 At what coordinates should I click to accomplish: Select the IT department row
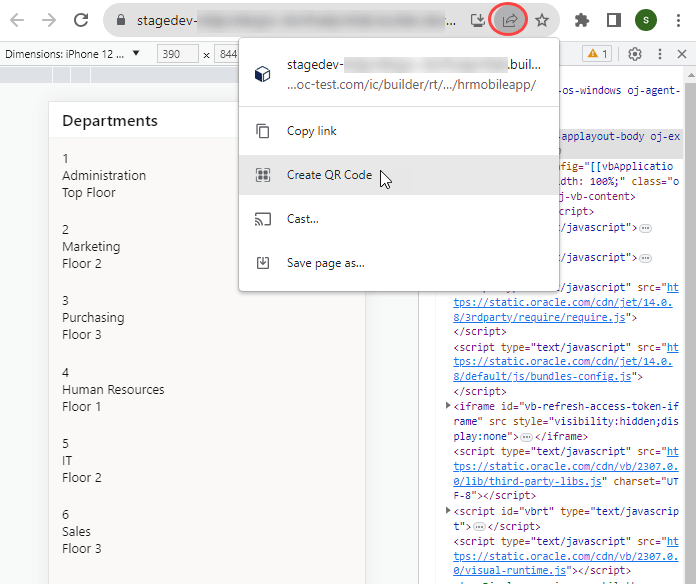pyautogui.click(x=207, y=461)
